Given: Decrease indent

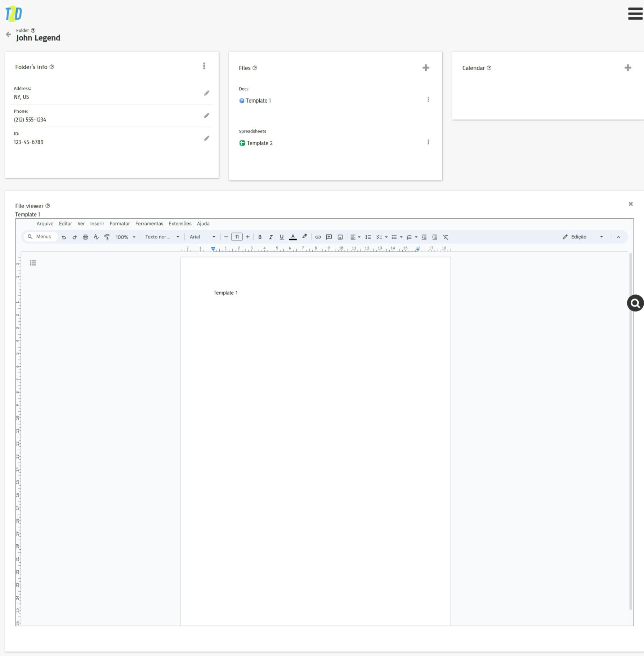Looking at the screenshot, I should (424, 237).
